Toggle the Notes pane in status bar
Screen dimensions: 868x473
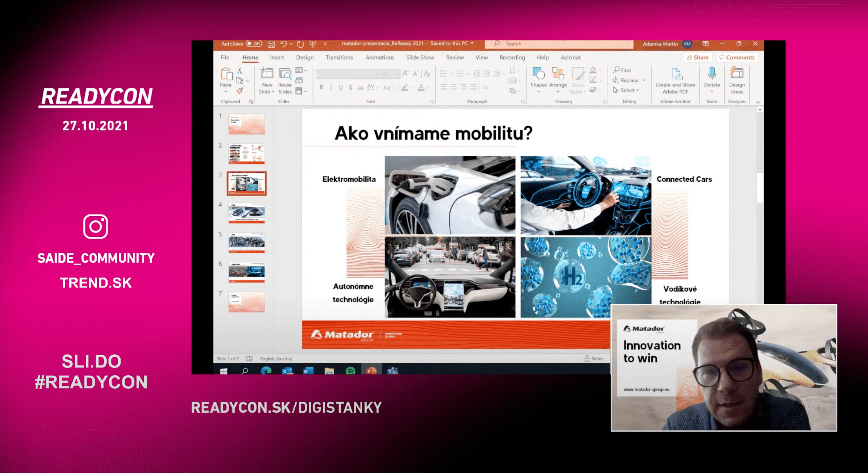593,359
